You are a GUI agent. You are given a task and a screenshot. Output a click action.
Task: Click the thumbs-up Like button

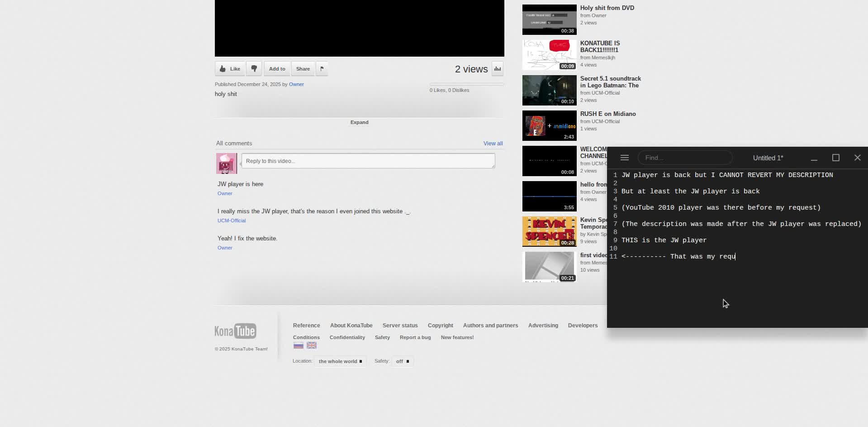(230, 69)
